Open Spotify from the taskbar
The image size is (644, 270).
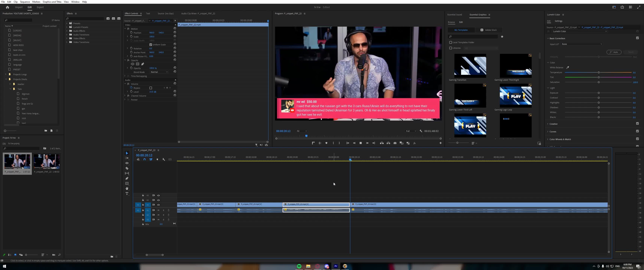[x=299, y=266]
